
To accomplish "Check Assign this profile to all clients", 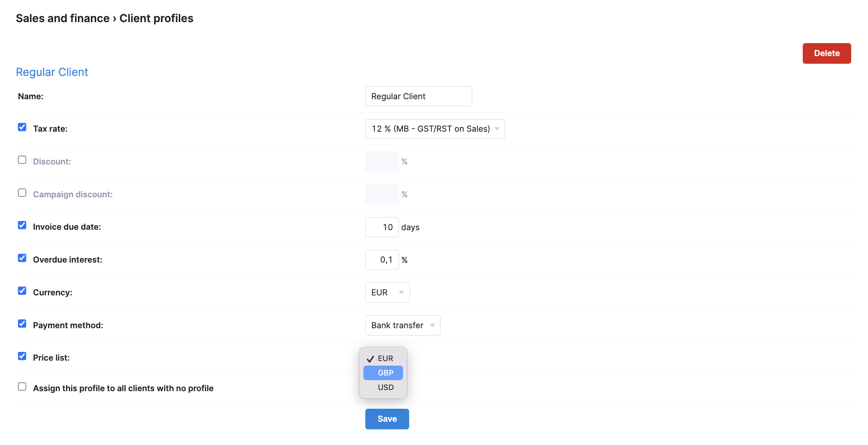I will click(22, 387).
